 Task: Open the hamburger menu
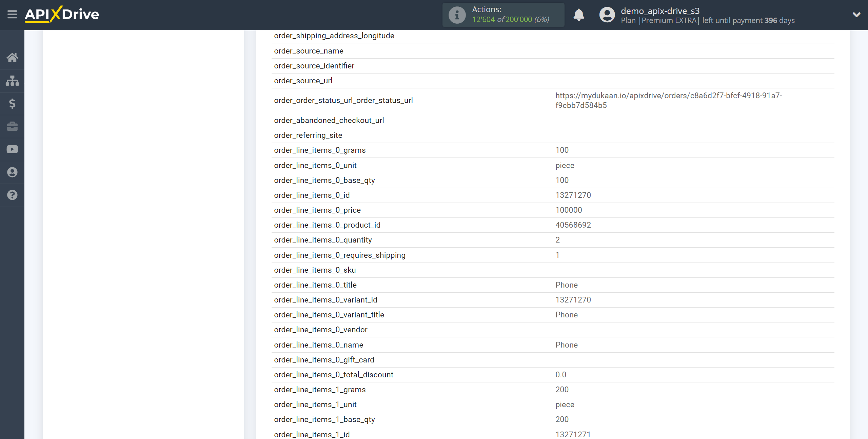[x=12, y=15]
